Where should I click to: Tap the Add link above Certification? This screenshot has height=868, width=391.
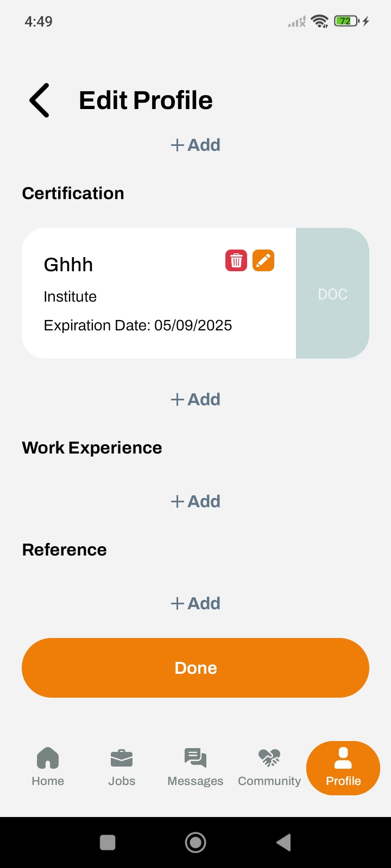coord(195,145)
